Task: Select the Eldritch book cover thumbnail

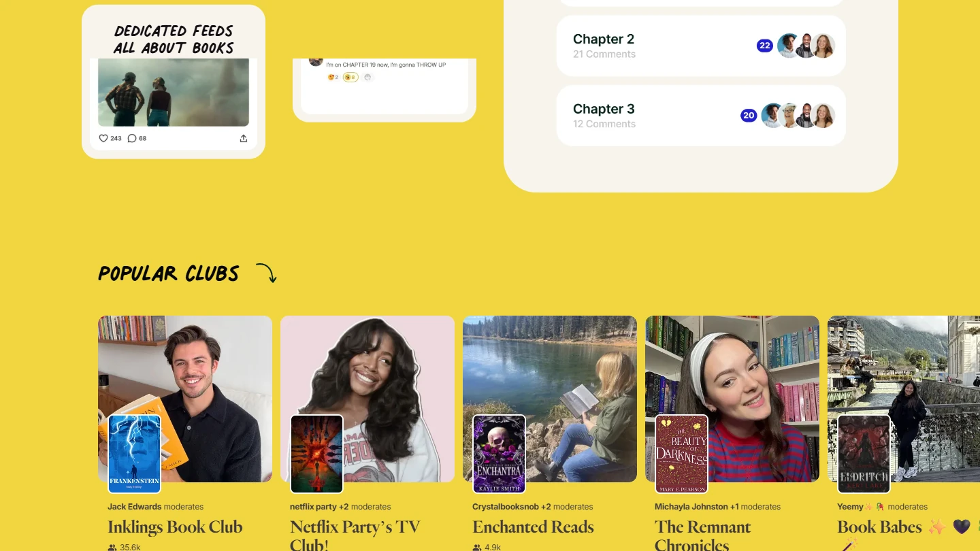Action: click(864, 454)
